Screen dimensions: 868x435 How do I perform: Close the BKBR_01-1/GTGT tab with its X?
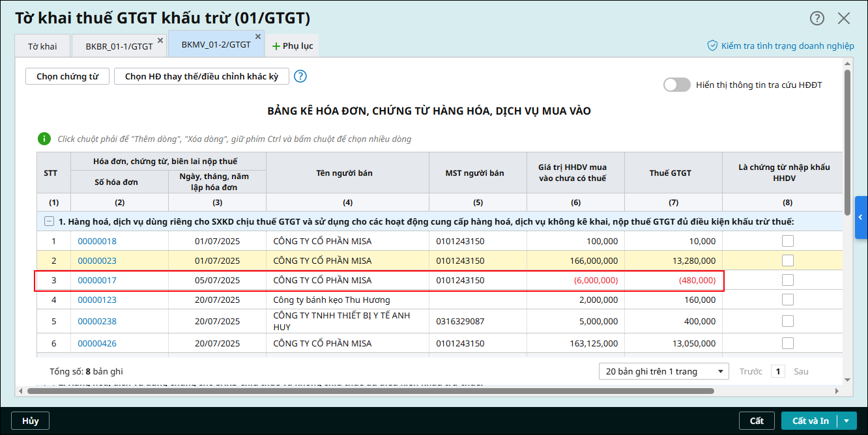[x=160, y=40]
